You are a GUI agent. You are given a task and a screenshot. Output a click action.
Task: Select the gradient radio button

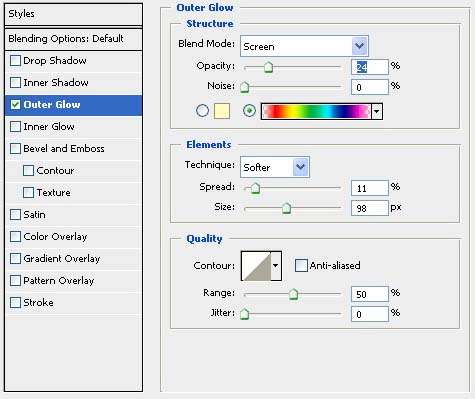pos(249,111)
